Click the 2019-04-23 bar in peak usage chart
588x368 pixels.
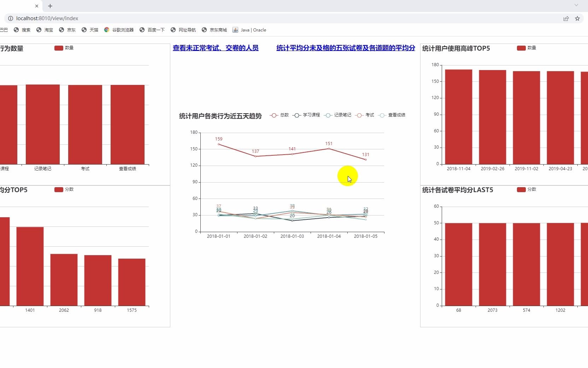click(560, 117)
